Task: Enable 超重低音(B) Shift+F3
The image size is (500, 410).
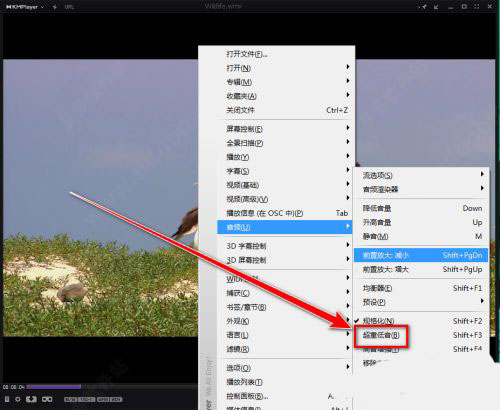Action: [x=421, y=335]
